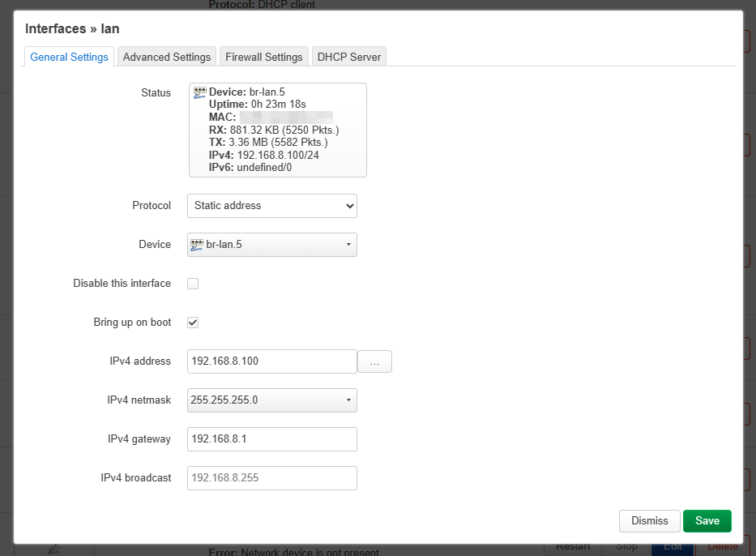The image size is (756, 556).
Task: Click the Status information box
Action: pyautogui.click(x=277, y=130)
